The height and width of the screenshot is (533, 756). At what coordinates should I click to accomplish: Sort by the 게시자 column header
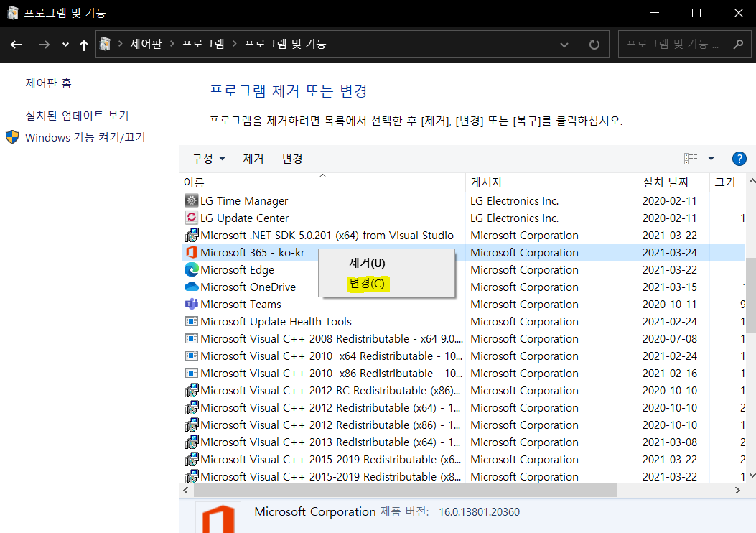tap(551, 182)
